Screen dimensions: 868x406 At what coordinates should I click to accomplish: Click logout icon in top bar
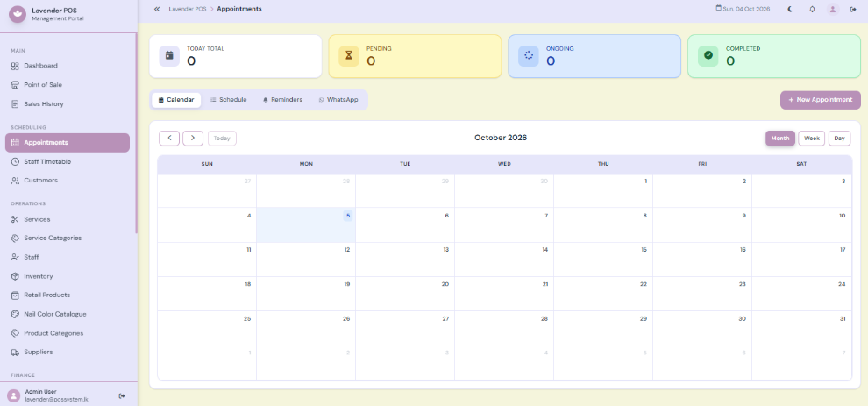[853, 9]
